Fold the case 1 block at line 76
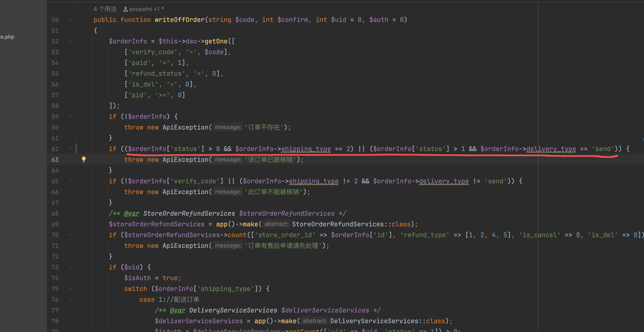The height and width of the screenshot is (332, 644). 71,299
